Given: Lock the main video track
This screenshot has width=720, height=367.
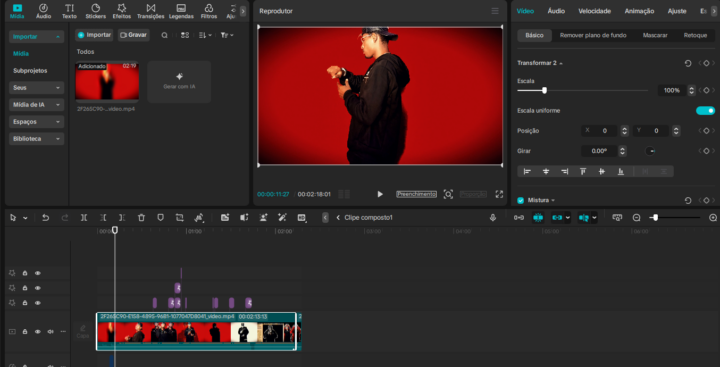Looking at the screenshot, I should tap(25, 332).
